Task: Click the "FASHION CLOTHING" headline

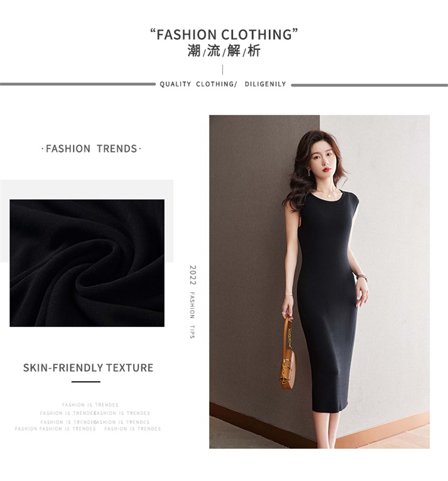Action: [224, 35]
